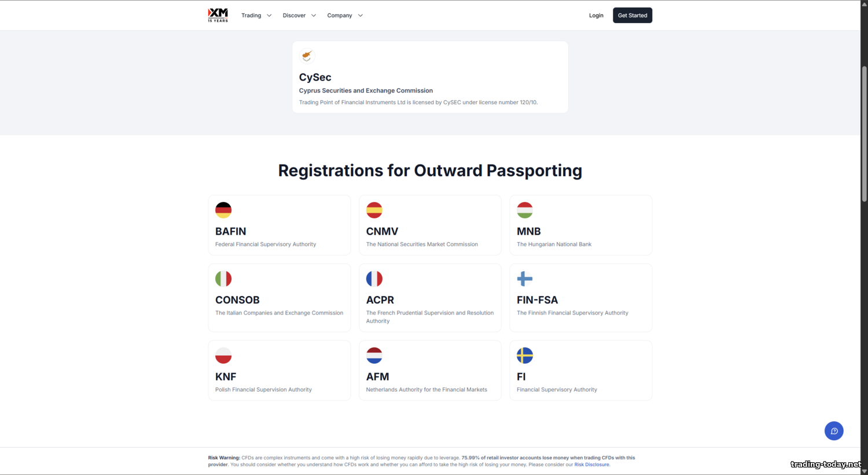Expand the Company dropdown menu
The width and height of the screenshot is (868, 475).
point(345,16)
